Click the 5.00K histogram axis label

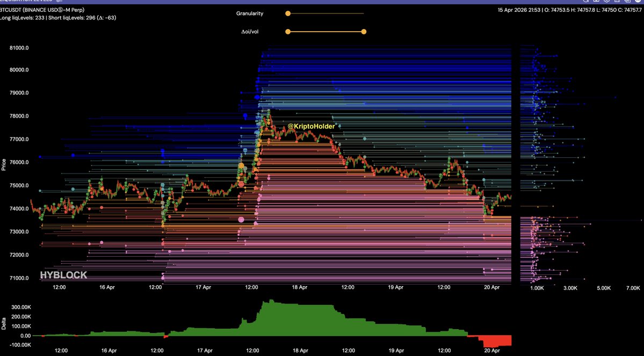604,289
